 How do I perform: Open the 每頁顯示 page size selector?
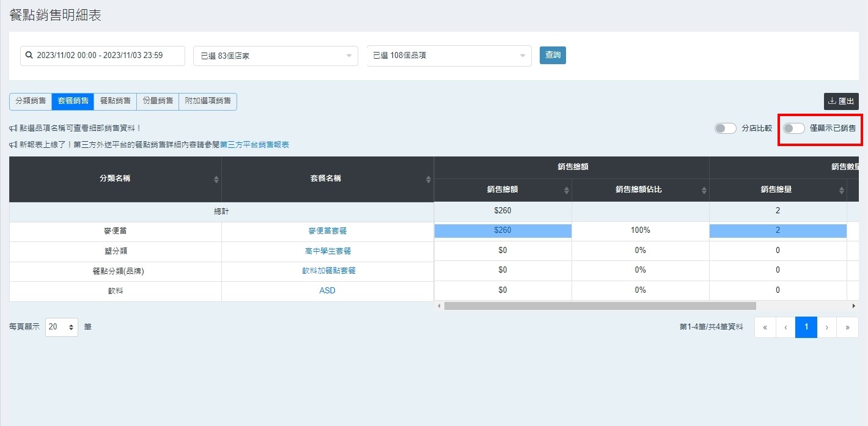point(62,327)
